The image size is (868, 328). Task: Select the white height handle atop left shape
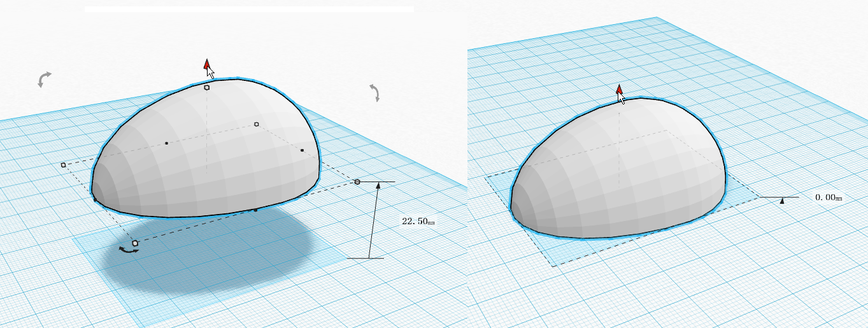point(207,87)
